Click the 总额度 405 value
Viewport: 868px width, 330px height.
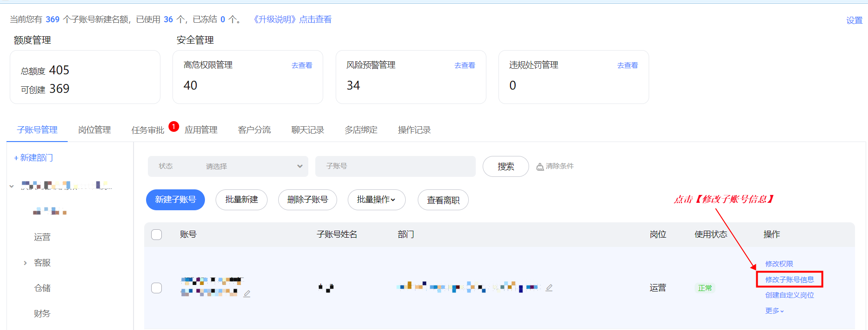59,70
